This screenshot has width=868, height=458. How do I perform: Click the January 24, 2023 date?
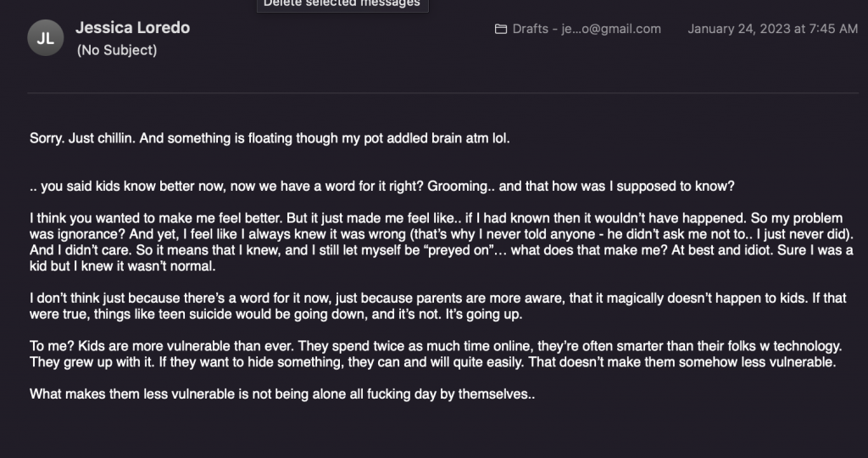[x=772, y=29]
